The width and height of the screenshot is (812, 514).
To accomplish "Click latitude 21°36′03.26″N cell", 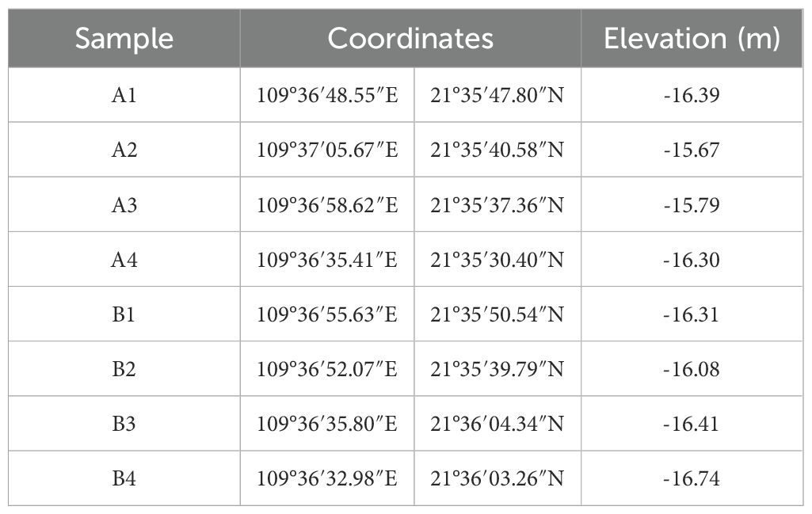I will coord(497,478).
